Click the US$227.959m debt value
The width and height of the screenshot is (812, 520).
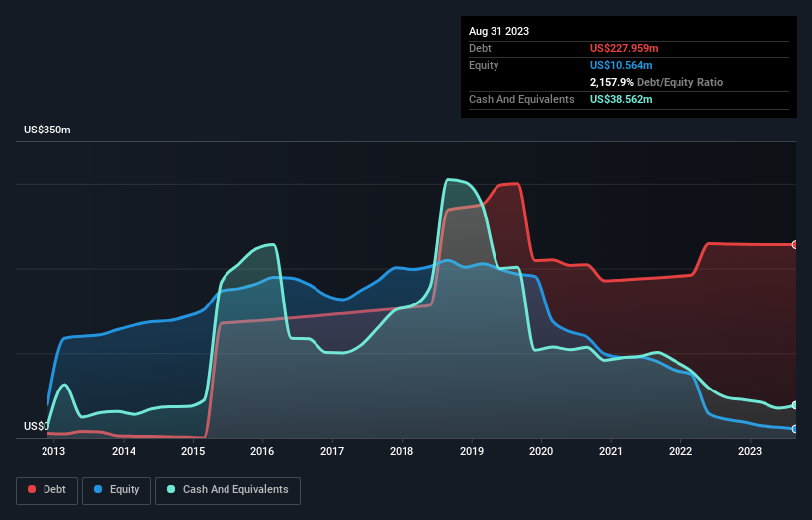point(624,48)
